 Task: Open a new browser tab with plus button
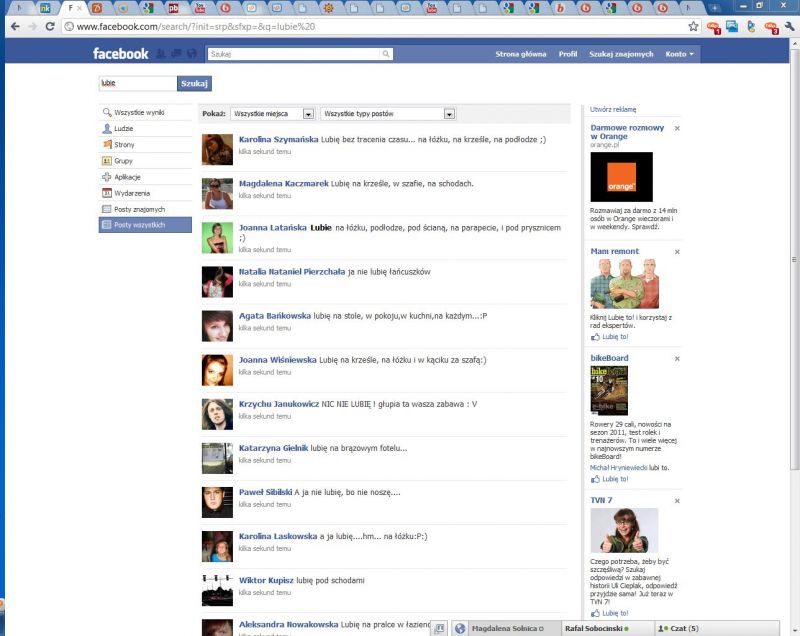tap(714, 8)
